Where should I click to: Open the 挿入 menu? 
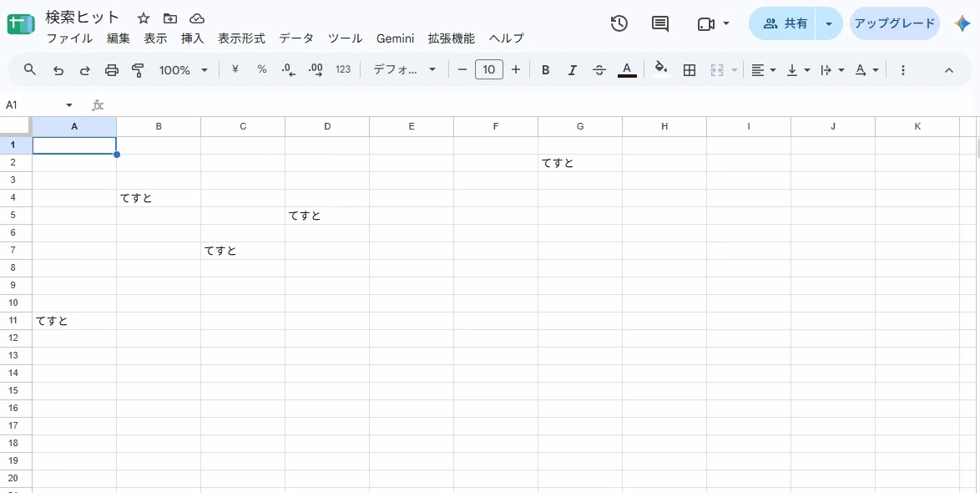pyautogui.click(x=193, y=38)
